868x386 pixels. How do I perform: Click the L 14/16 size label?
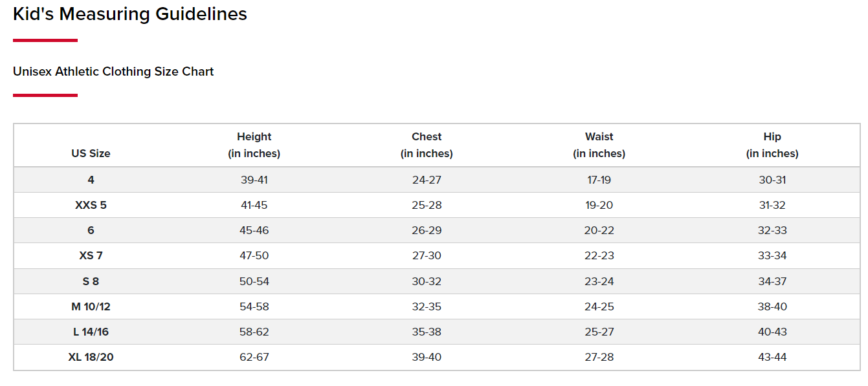pos(91,332)
